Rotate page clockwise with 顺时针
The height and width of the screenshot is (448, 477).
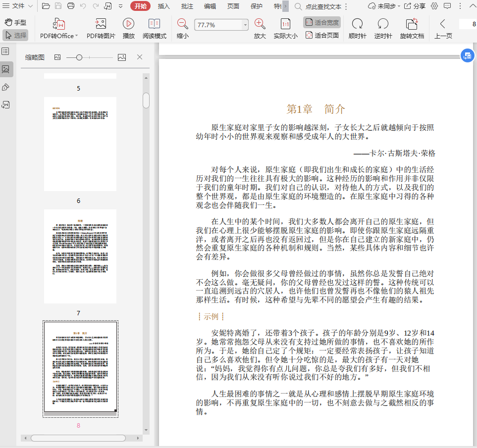coord(357,24)
